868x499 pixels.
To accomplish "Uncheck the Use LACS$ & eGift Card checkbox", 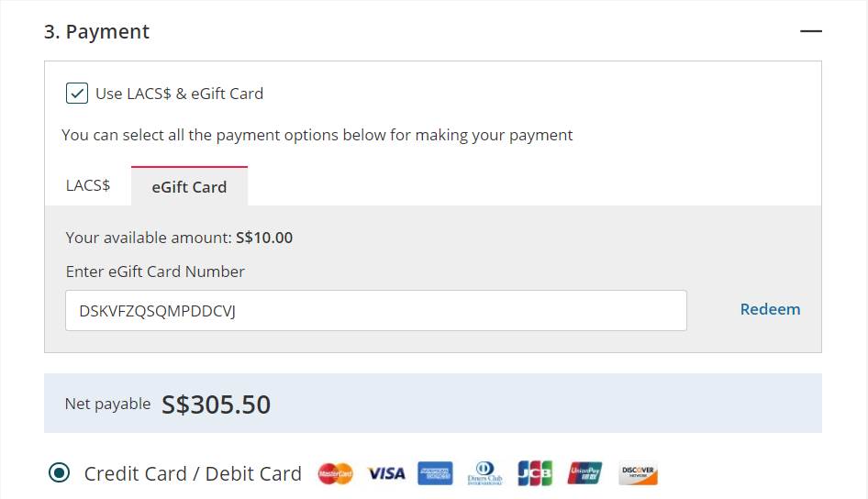I will click(77, 94).
